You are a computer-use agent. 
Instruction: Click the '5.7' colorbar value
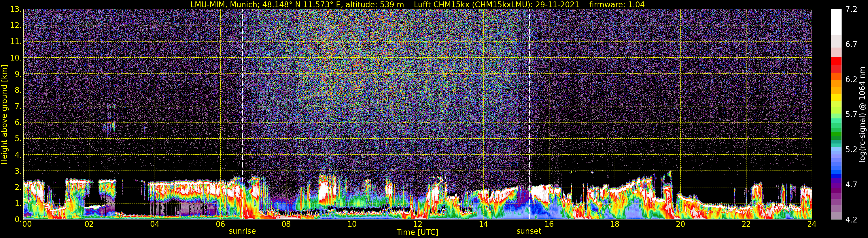coord(851,114)
